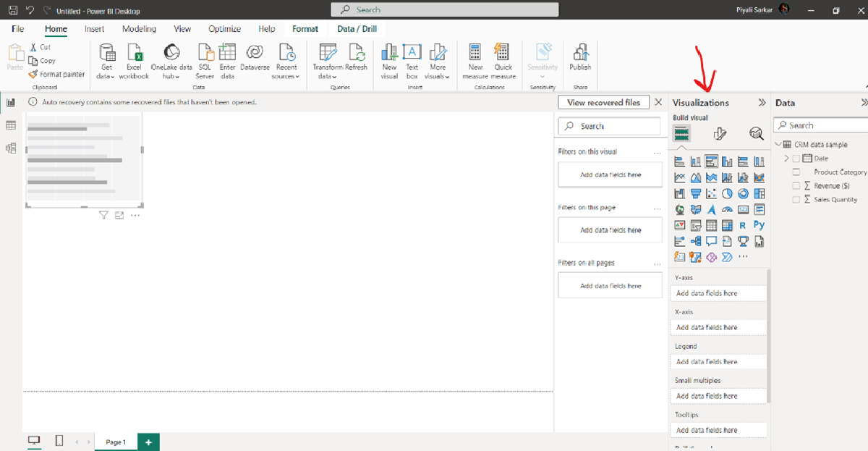The height and width of the screenshot is (451, 868).
Task: Add a new page with plus button
Action: 148,442
